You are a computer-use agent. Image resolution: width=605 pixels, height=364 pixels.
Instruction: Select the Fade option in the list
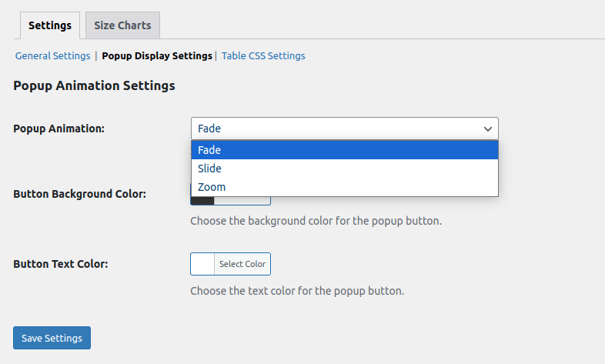tap(344, 150)
